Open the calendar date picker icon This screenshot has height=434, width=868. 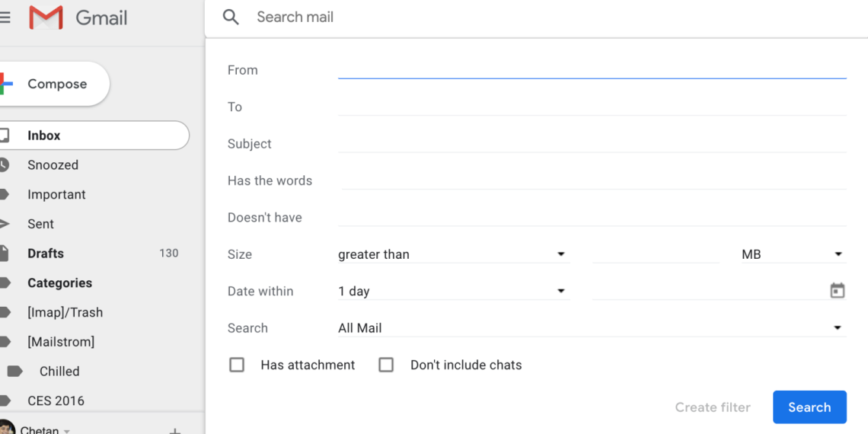837,291
